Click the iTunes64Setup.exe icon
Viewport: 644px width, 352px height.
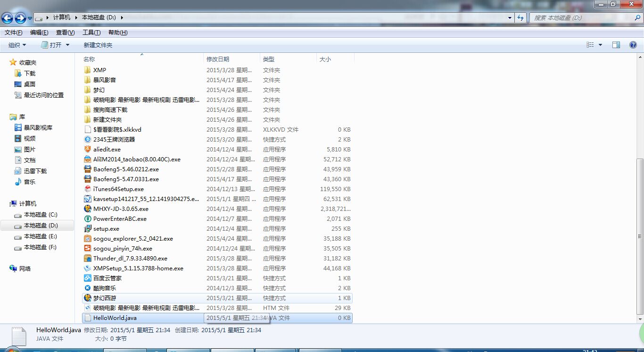[x=87, y=189]
